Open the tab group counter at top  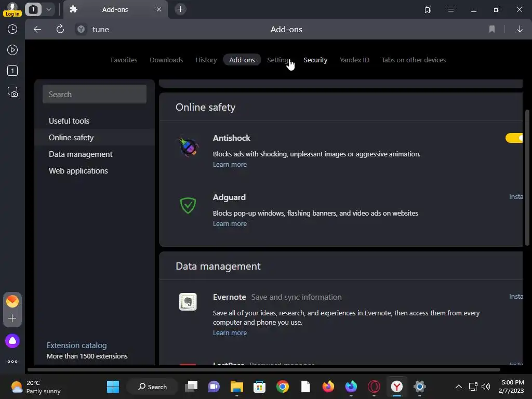pyautogui.click(x=33, y=9)
